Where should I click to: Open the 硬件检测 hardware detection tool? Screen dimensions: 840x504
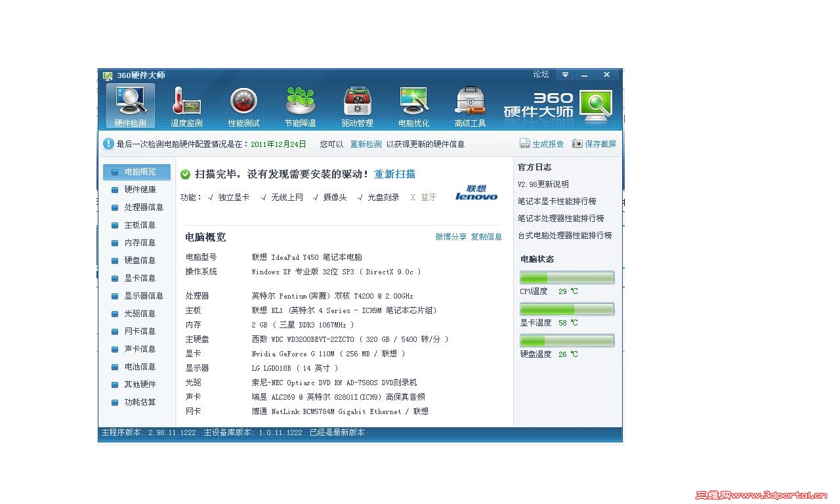click(x=130, y=106)
